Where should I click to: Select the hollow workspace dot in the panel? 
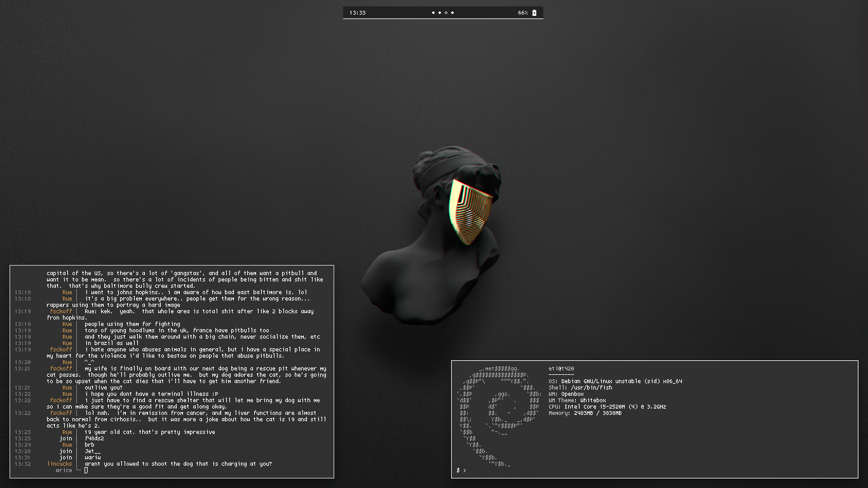446,13
